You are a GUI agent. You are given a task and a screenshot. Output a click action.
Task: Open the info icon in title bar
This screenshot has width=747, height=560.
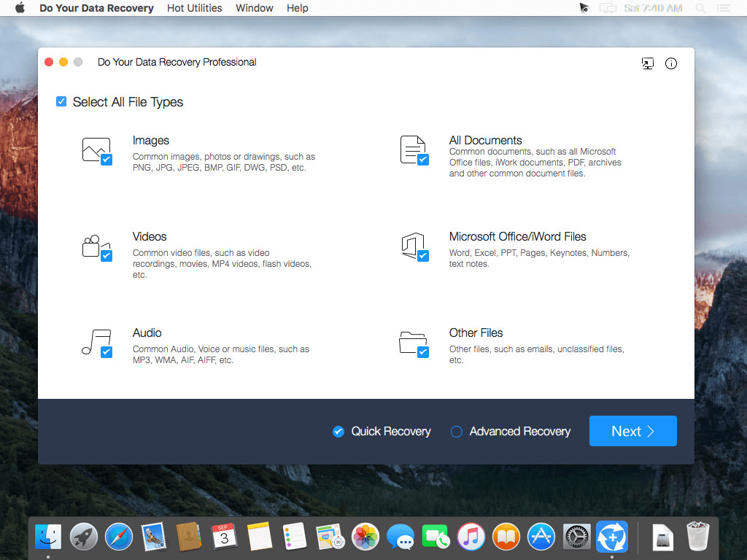(671, 63)
